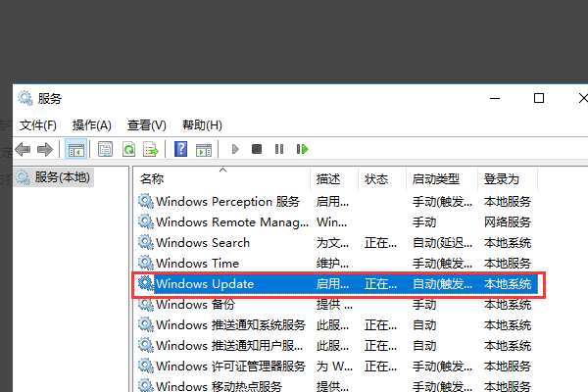Click the gear icon of Windows Time
This screenshot has height=392, width=588.
(145, 263)
